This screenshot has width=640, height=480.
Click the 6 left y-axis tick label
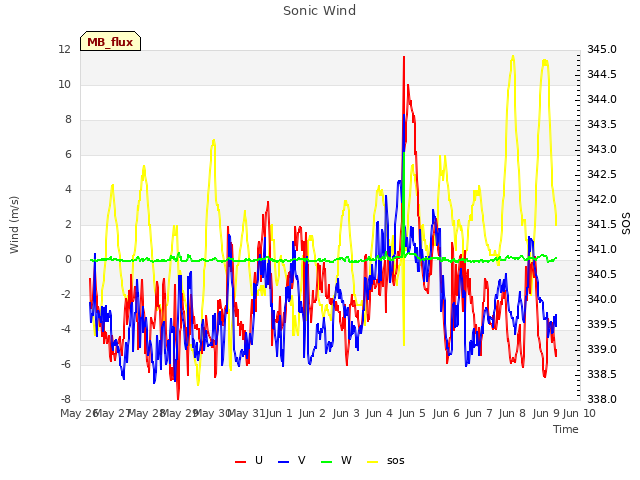(x=68, y=154)
